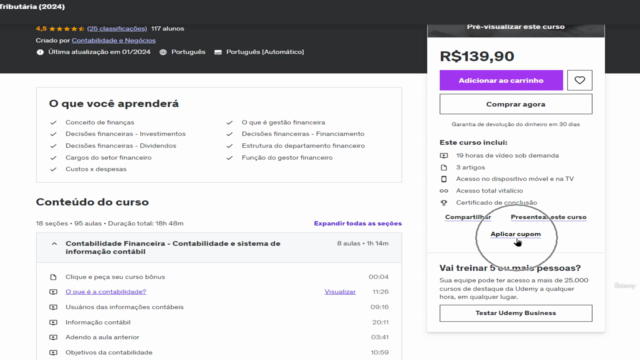
Task: Click Visualizar preview link
Action: click(x=340, y=292)
